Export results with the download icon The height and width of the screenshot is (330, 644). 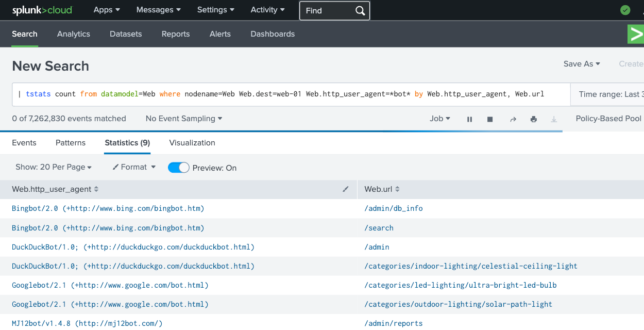pyautogui.click(x=554, y=119)
